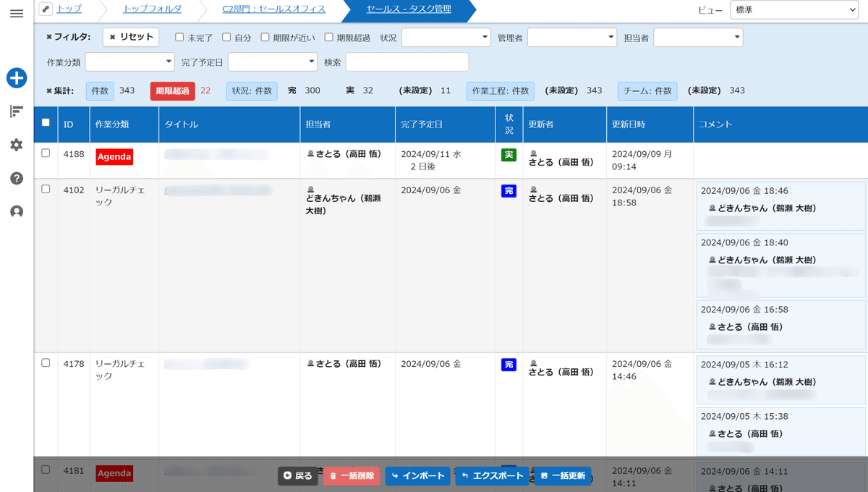Click the エクスポート button

491,476
